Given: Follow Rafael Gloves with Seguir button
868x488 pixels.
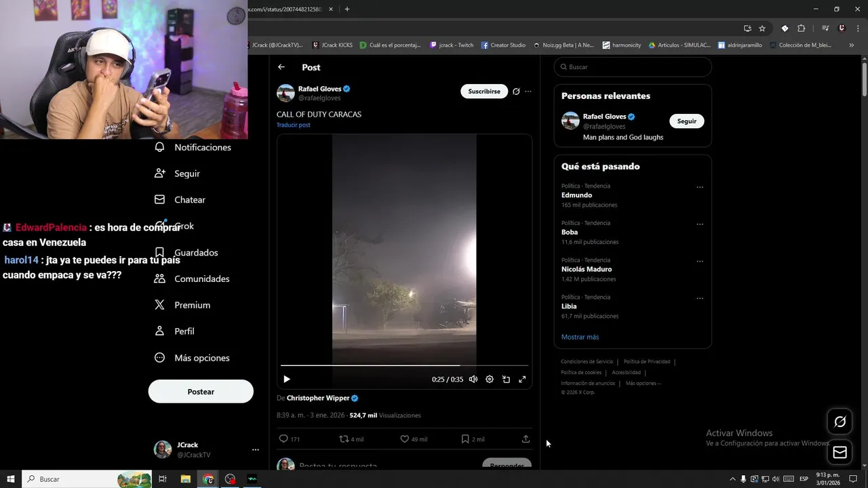Looking at the screenshot, I should (x=687, y=121).
